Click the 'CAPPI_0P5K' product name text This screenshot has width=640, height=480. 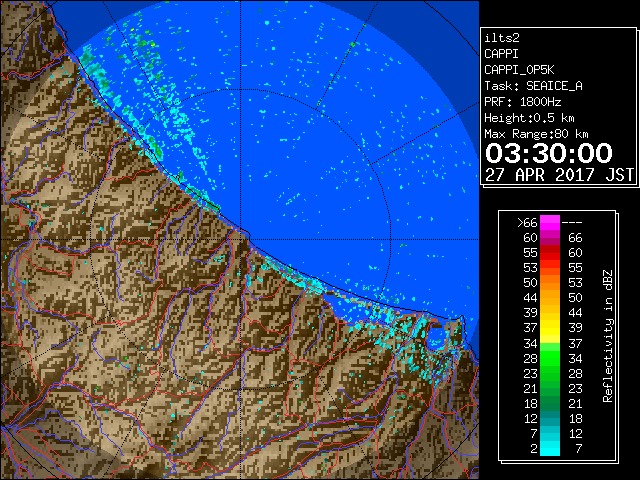tap(519, 70)
